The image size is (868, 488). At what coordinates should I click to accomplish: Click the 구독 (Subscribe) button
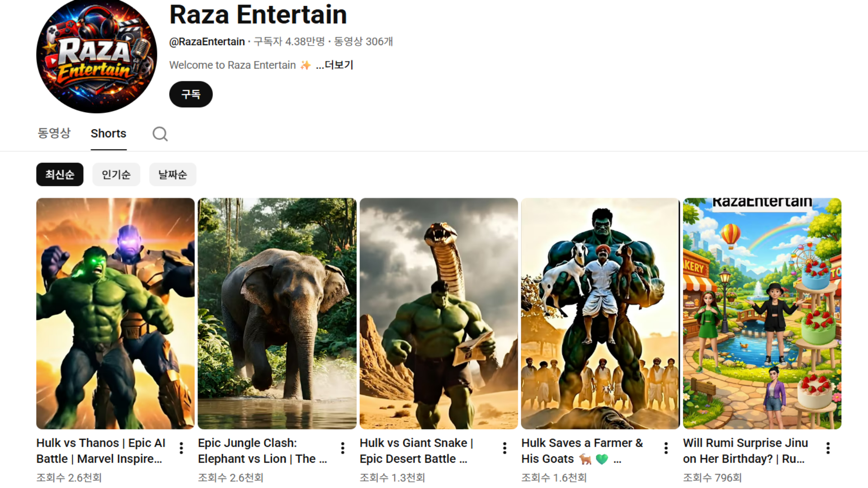click(191, 94)
